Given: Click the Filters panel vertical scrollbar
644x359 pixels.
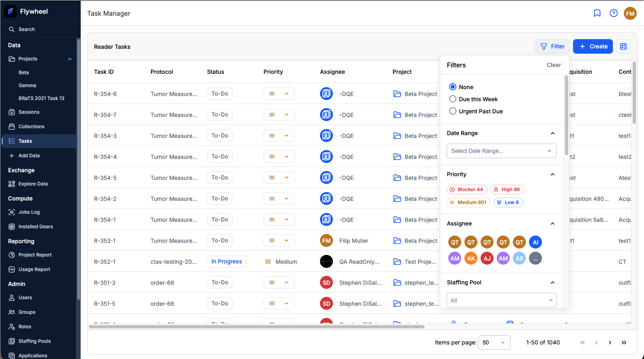Looking at the screenshot, I should click(x=566, y=115).
